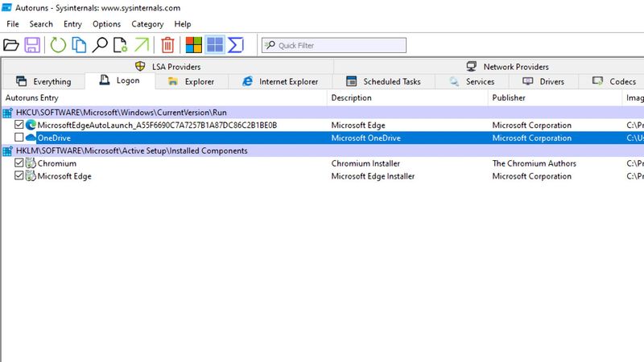Click the Save floppy disk icon
644x362 pixels.
pos(32,45)
